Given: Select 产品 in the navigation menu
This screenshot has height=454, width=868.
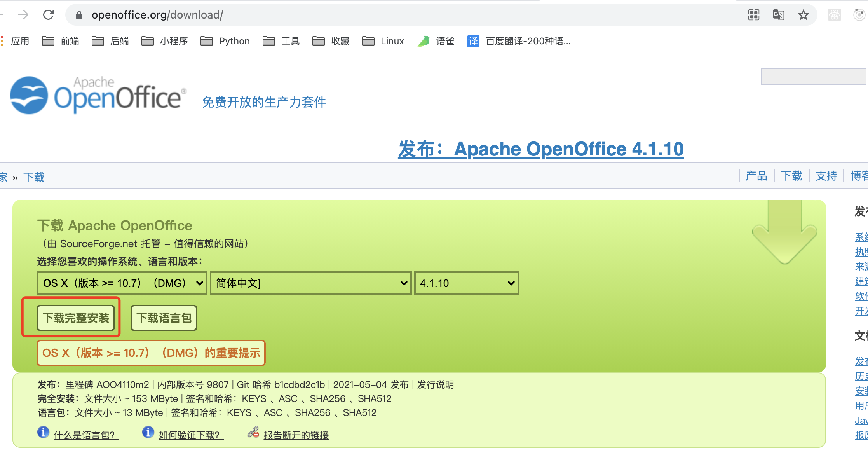Looking at the screenshot, I should [x=756, y=176].
